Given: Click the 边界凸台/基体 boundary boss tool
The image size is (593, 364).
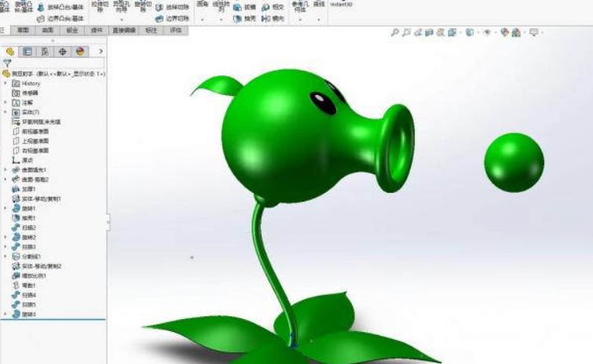Looking at the screenshot, I should point(60,19).
